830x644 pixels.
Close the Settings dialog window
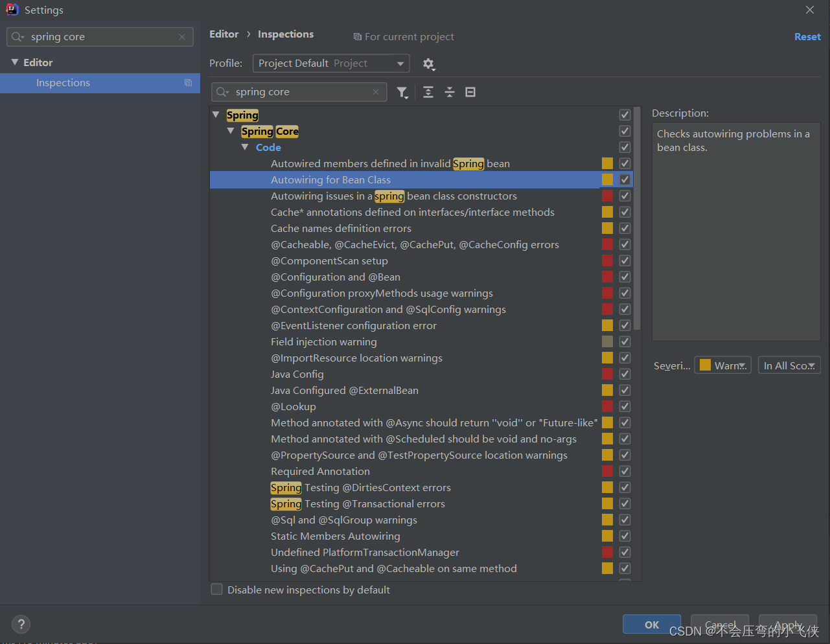pos(810,10)
